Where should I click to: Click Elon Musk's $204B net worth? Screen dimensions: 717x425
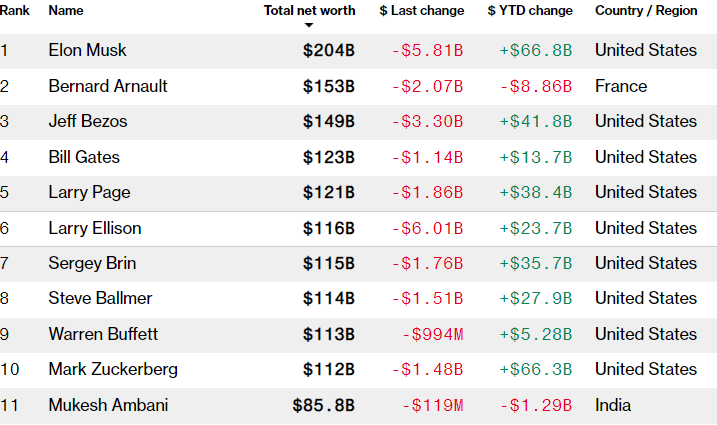328,50
